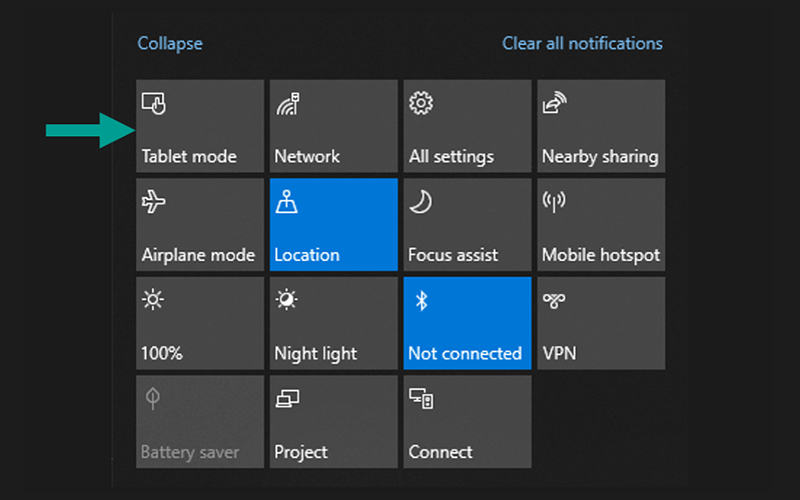Screen dimensions: 800x500
Task: Open the VPN tile
Action: (601, 323)
